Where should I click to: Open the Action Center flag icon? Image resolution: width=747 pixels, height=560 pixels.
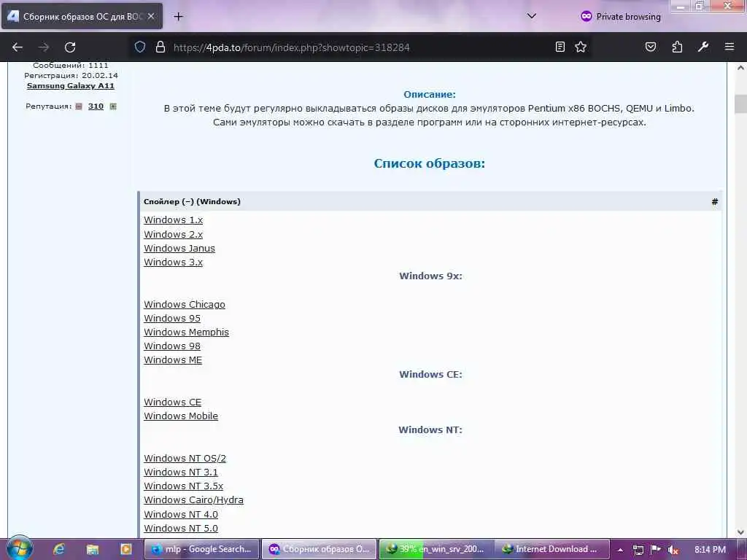click(x=656, y=550)
